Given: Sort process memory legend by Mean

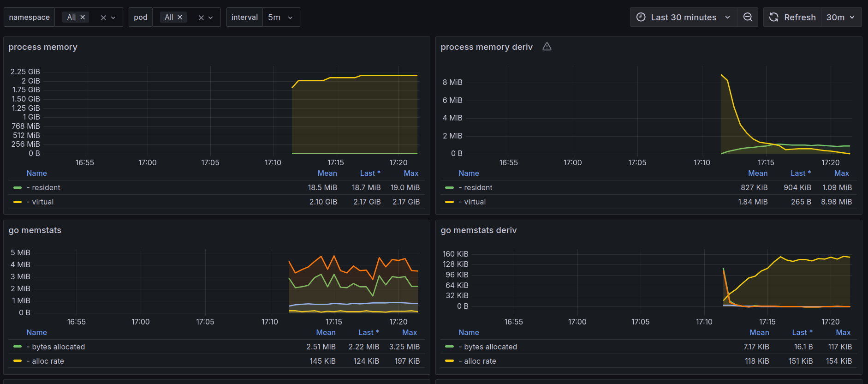Looking at the screenshot, I should 327,173.
